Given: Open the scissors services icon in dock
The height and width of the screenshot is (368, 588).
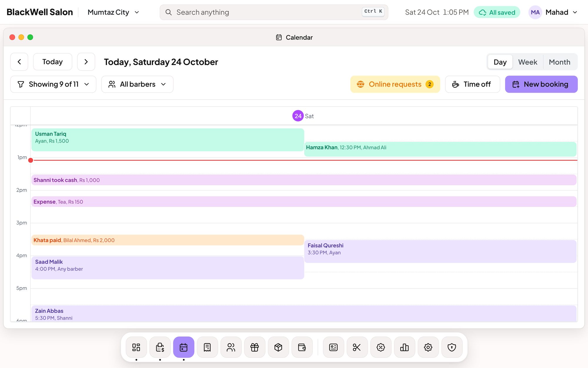Looking at the screenshot, I should pyautogui.click(x=357, y=347).
